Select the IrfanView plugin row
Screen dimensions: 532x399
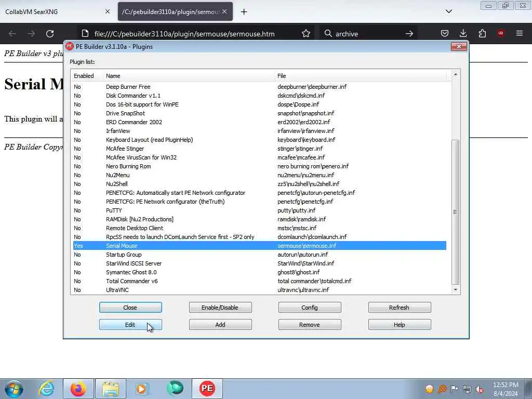(x=260, y=131)
